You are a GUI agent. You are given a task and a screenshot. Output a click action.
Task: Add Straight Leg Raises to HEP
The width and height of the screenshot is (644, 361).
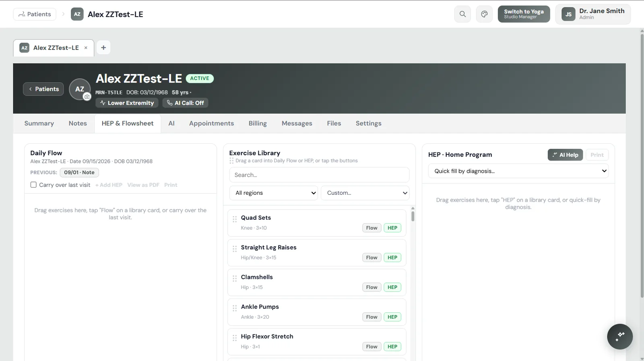coord(392,258)
